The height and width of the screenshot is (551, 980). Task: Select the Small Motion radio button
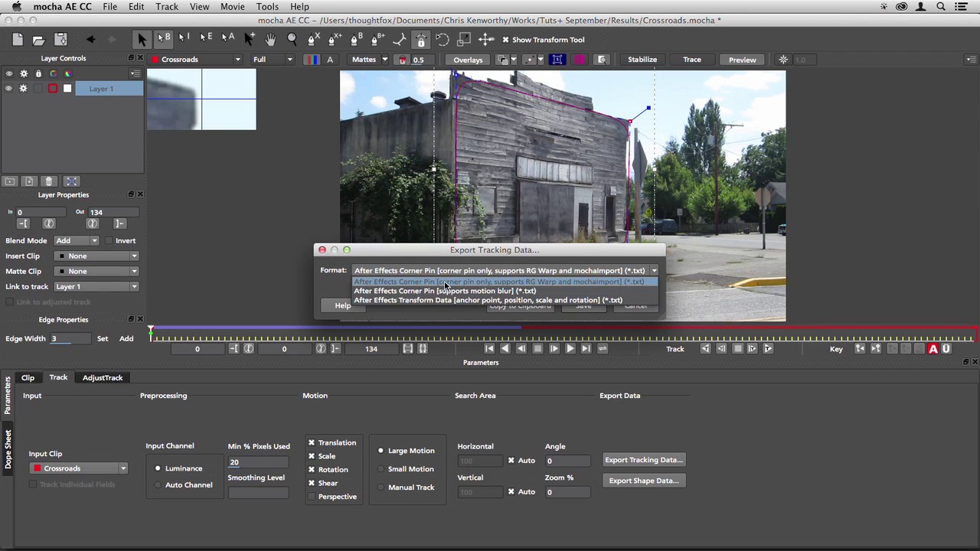(381, 469)
